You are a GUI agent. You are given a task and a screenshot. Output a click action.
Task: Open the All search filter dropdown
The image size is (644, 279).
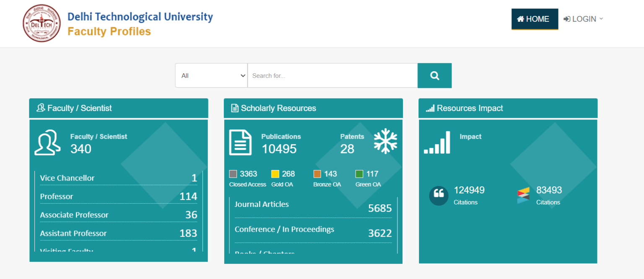coord(211,75)
